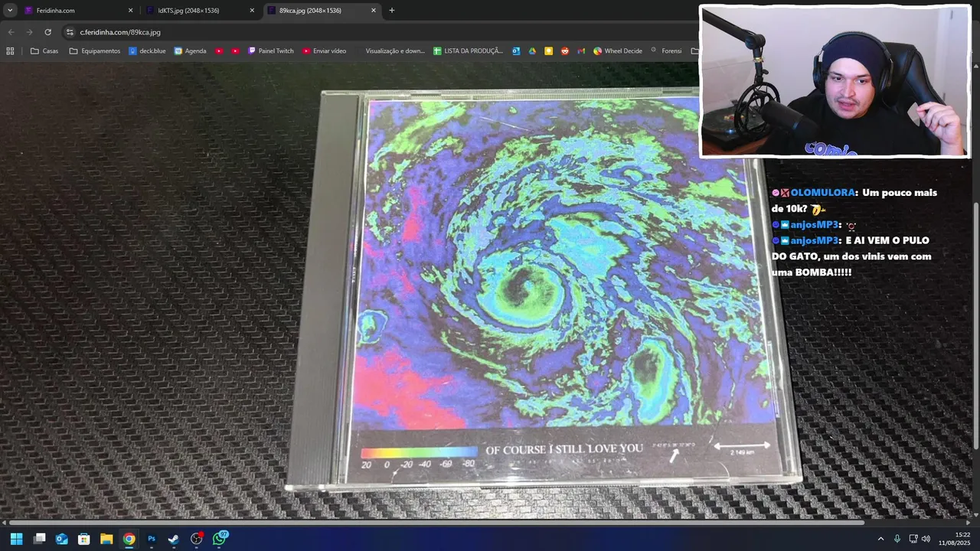Click the address bar URL field

(379, 32)
